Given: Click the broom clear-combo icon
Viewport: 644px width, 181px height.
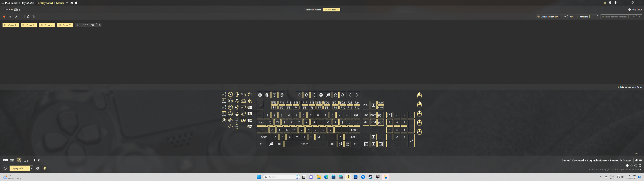Looking at the screenshot, I should click(28, 17).
